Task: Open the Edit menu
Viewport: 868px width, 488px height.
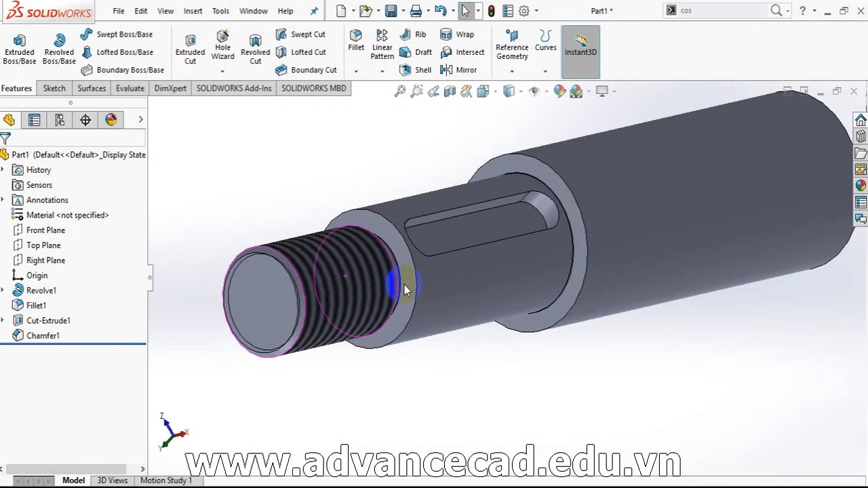Action: (x=141, y=11)
